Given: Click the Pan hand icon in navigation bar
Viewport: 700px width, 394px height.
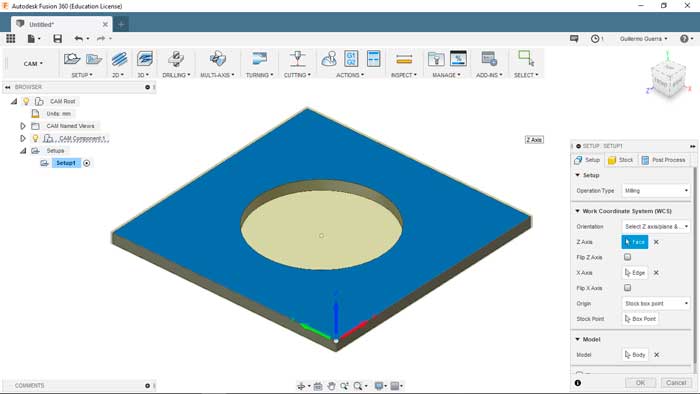Looking at the screenshot, I should click(331, 386).
